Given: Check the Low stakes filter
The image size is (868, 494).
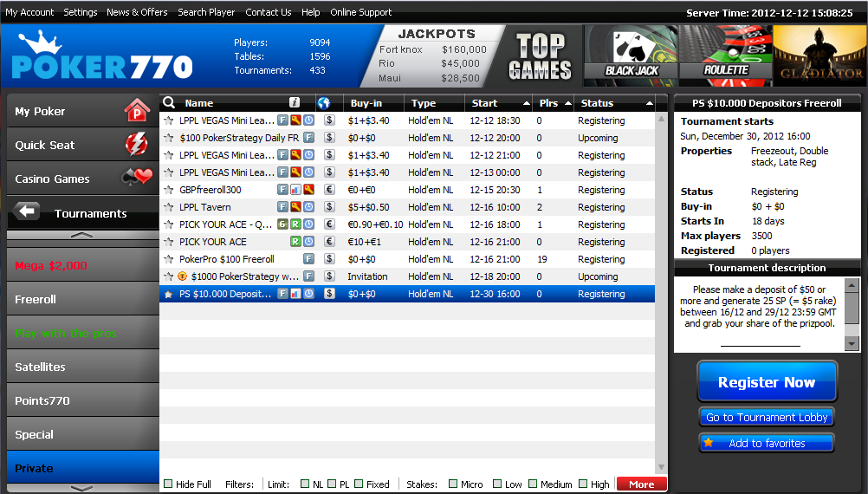Looking at the screenshot, I should point(497,484).
